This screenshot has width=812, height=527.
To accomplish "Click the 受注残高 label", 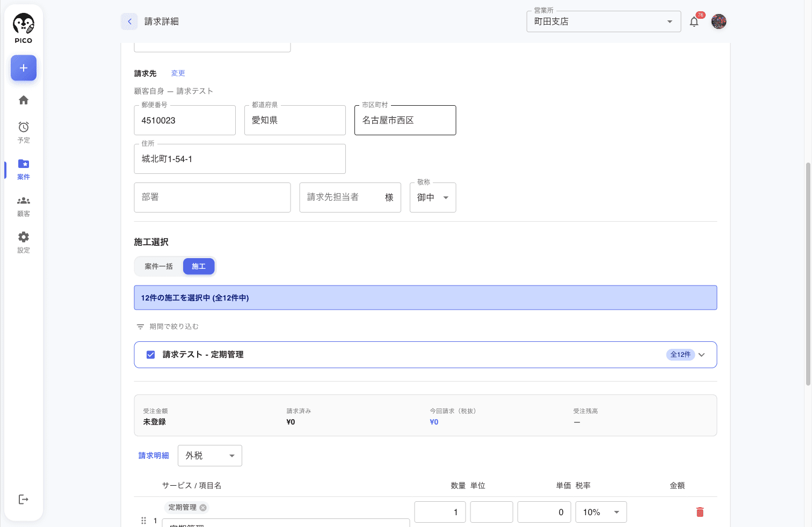I will coord(585,411).
